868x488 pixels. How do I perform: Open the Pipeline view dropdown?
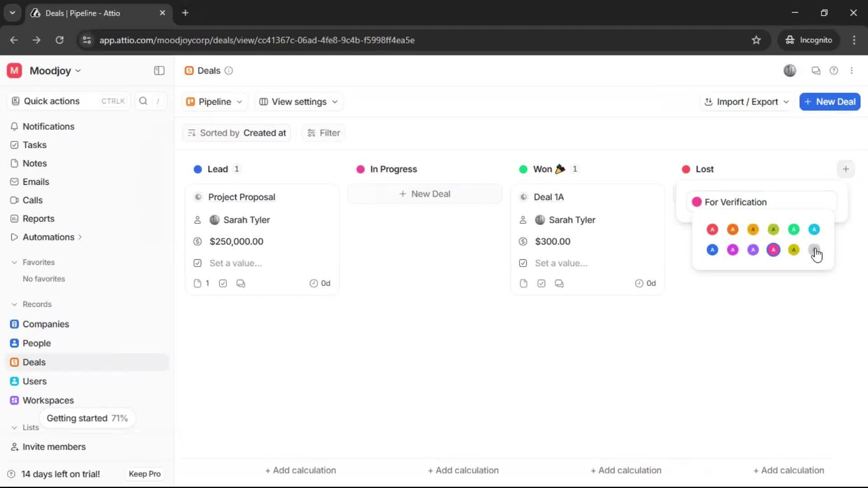pyautogui.click(x=214, y=102)
